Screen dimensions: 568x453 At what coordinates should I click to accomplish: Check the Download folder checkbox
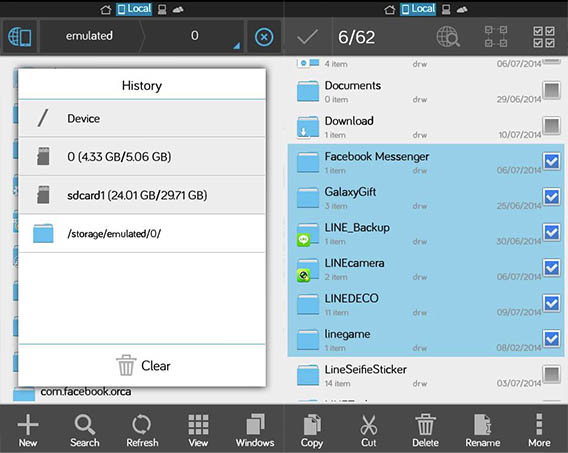click(551, 126)
